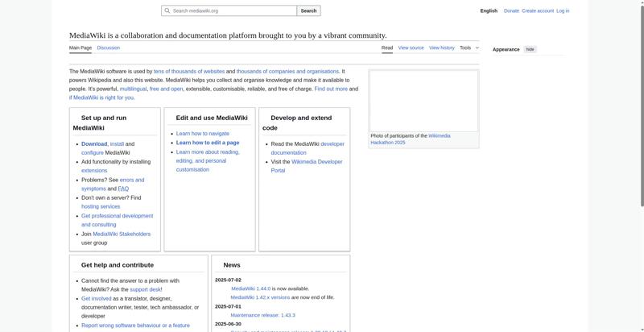The height and width of the screenshot is (332, 644).
Task: Open Learn how to edit a page
Action: tap(208, 143)
